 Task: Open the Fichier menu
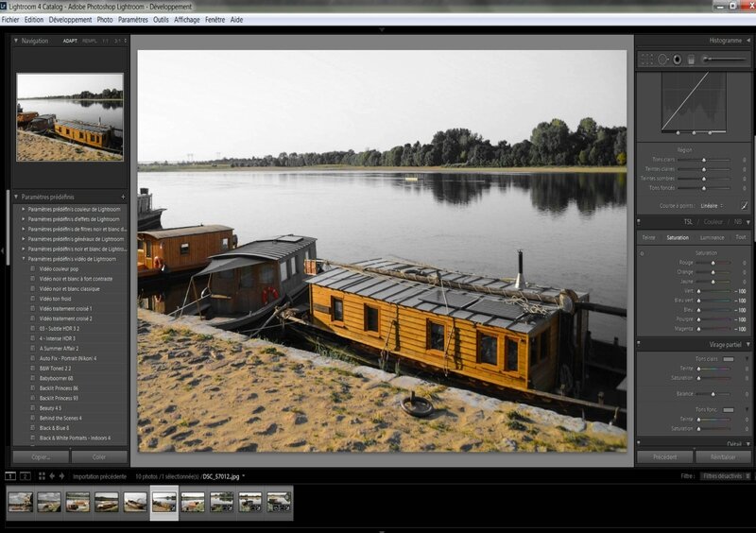point(10,20)
